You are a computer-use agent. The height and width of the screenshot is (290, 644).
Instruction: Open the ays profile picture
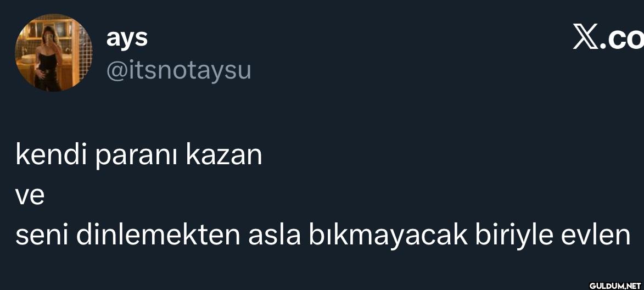tap(53, 53)
